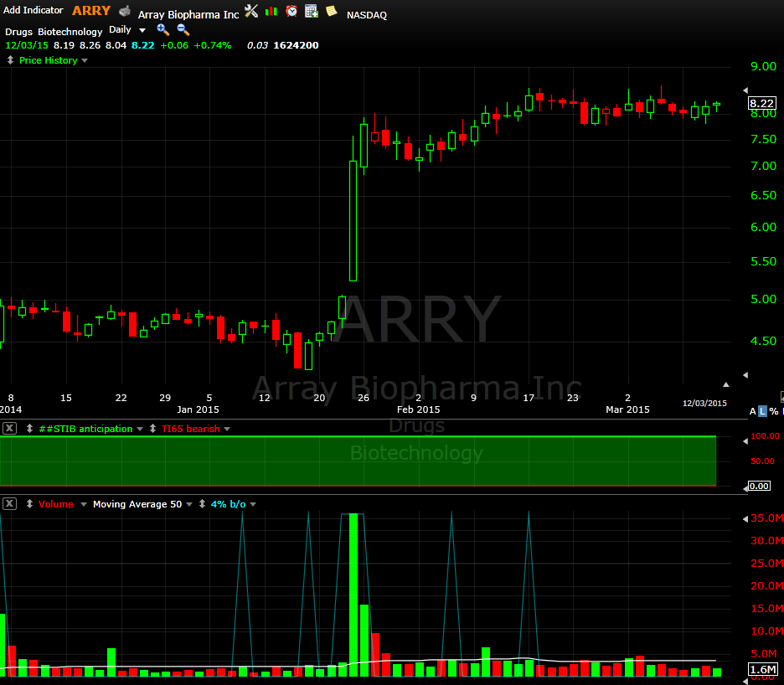Click the 8.22 current price flag on the scale
Image resolution: width=784 pixels, height=685 pixels.
(x=761, y=103)
